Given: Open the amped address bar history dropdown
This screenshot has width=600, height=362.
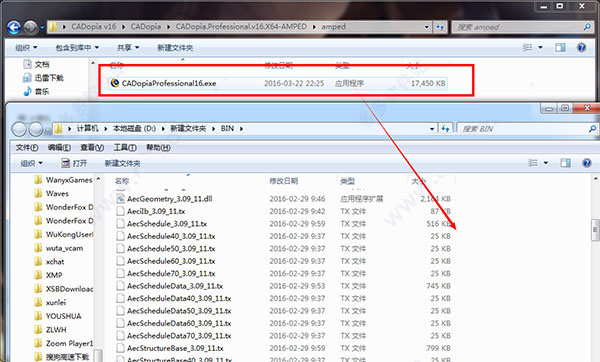Looking at the screenshot, I should (x=426, y=27).
